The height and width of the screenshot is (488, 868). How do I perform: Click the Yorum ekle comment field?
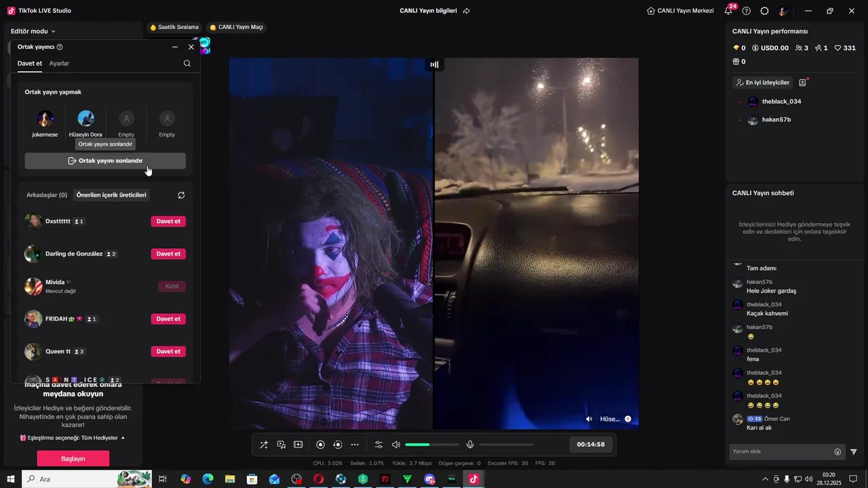[x=780, y=451]
